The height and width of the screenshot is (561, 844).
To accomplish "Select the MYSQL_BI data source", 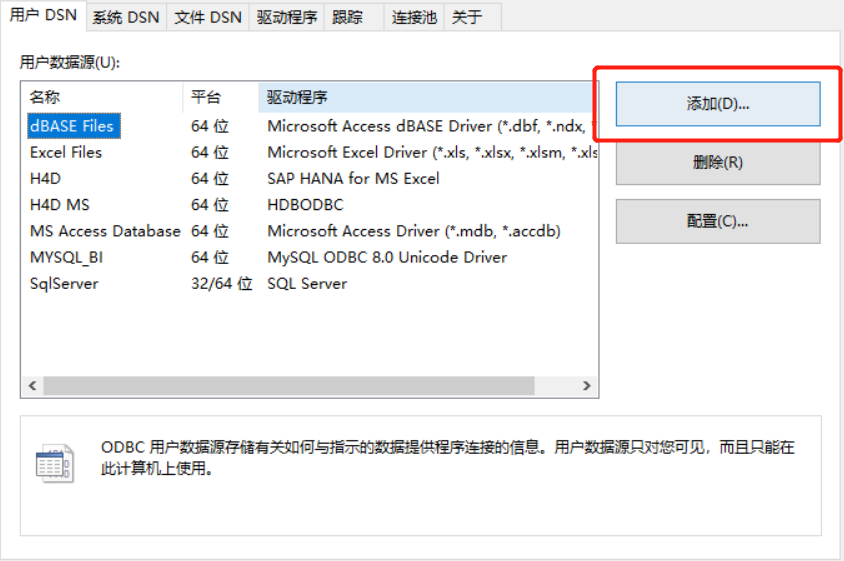I will click(x=66, y=258).
